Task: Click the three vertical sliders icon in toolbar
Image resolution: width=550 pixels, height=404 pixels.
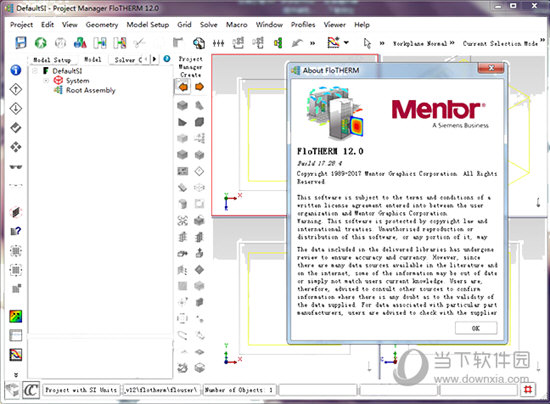Action: pos(218,43)
